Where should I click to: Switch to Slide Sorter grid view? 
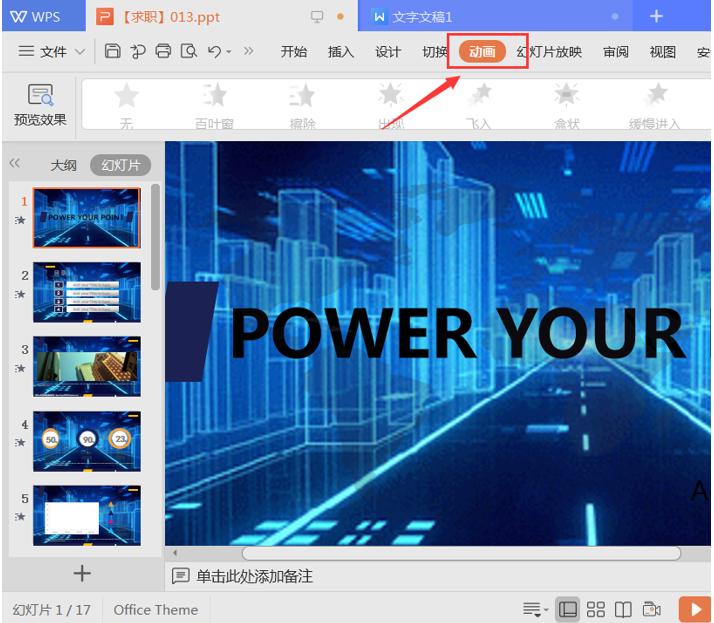(x=595, y=609)
